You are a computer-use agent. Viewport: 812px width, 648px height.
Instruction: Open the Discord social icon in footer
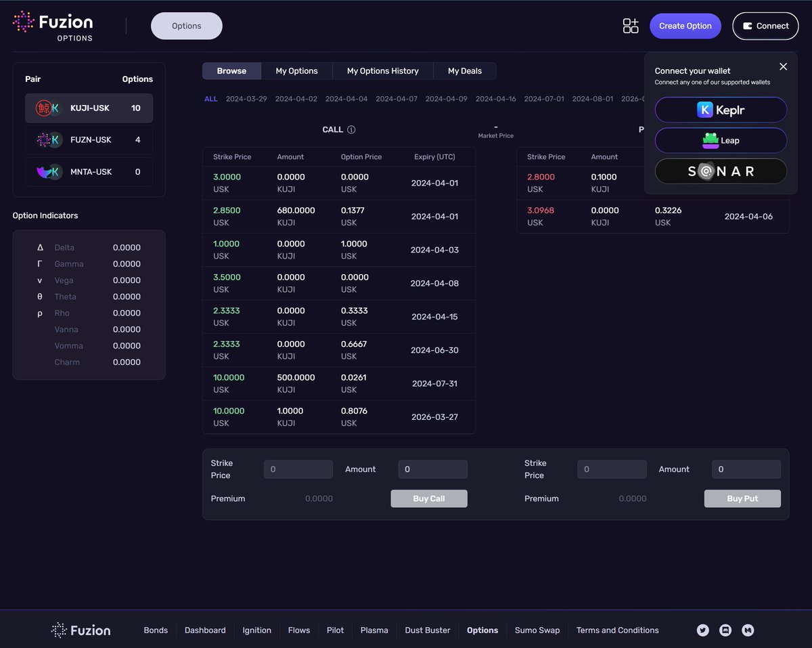click(x=725, y=630)
